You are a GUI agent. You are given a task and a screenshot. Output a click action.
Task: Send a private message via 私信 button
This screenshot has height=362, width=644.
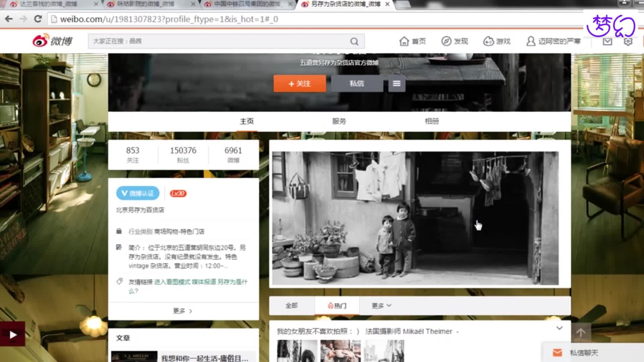click(357, 83)
